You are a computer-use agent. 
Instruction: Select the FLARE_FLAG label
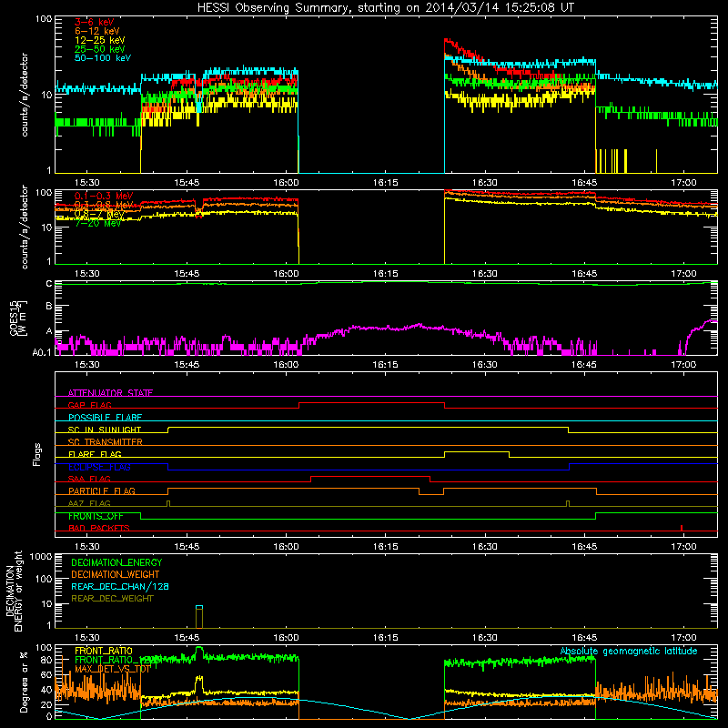[x=95, y=454]
